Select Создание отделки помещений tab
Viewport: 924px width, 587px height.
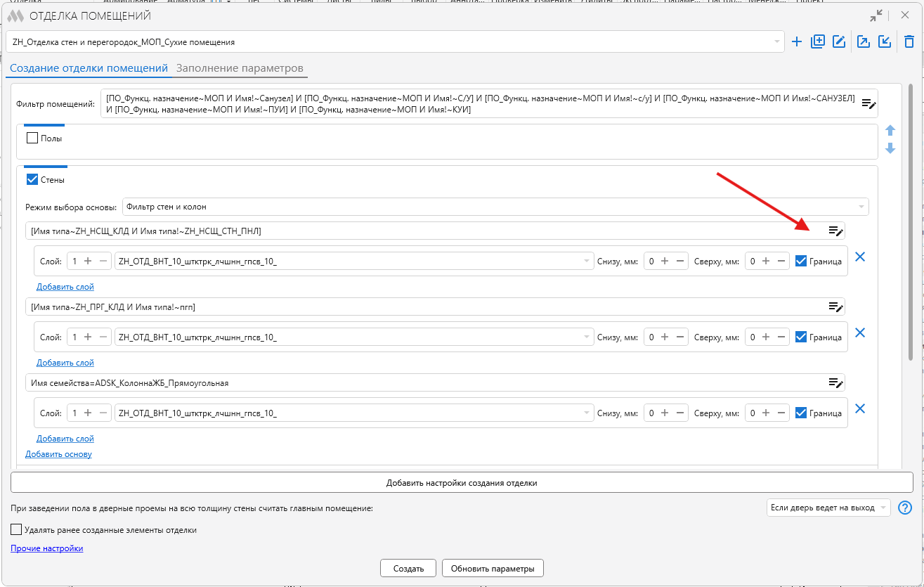(x=89, y=68)
